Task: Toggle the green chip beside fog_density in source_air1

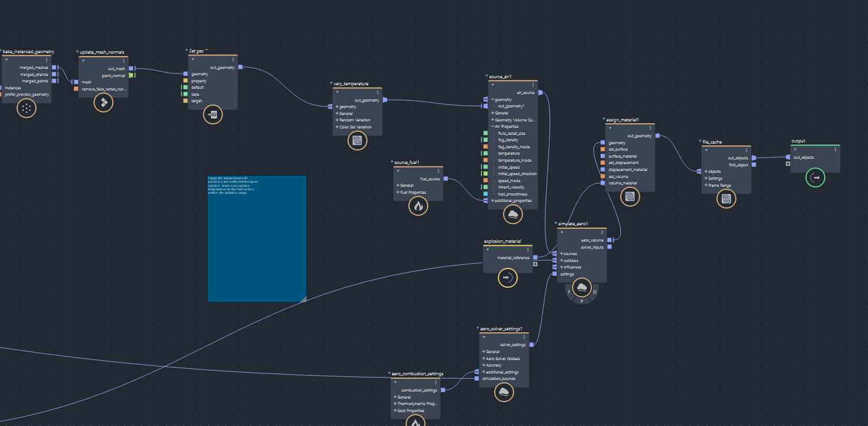Action: 484,139
